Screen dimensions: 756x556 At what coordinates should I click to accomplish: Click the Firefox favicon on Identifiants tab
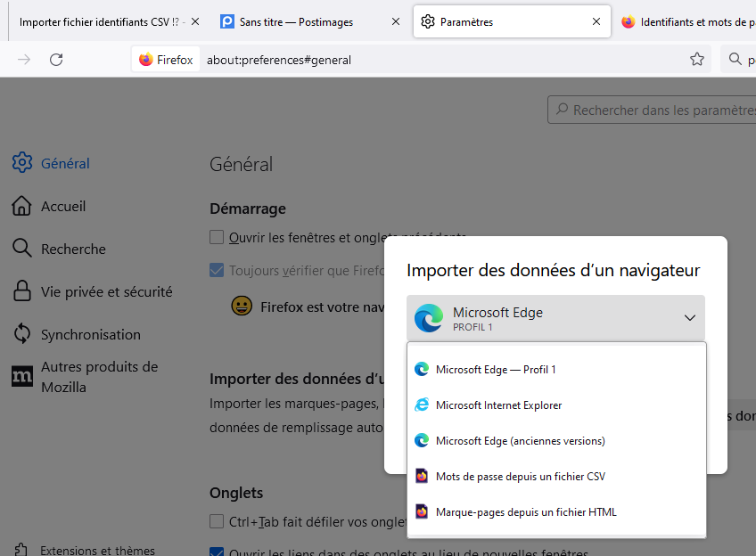pos(629,21)
